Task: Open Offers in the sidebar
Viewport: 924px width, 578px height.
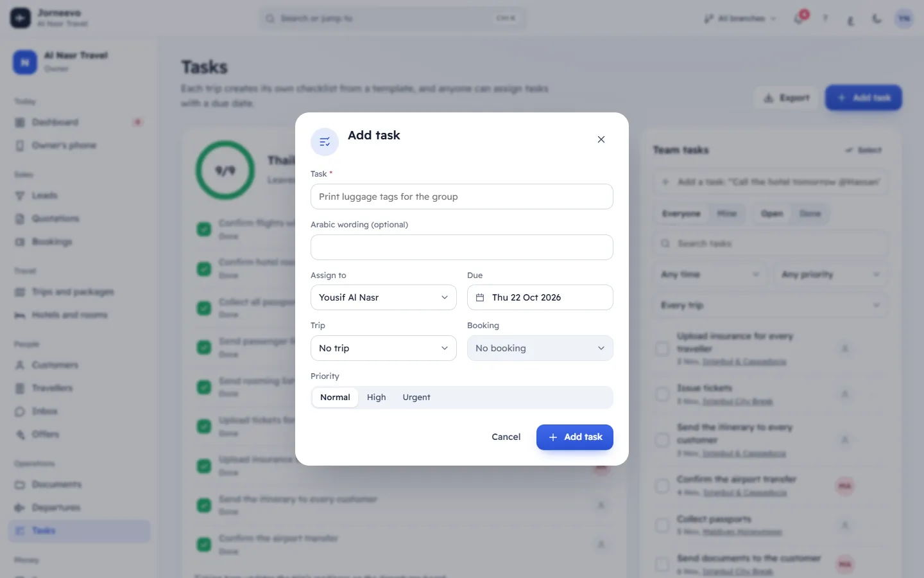Action: coord(78,434)
